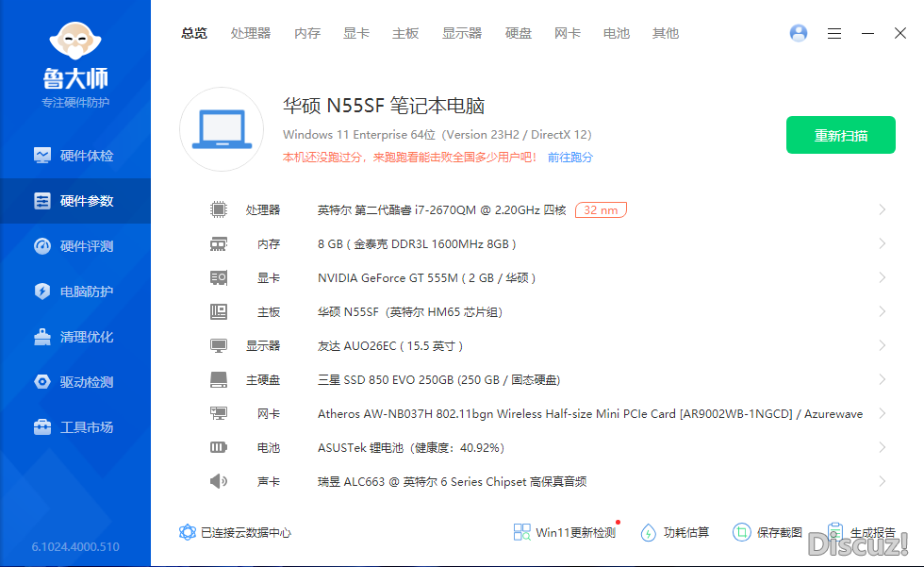The height and width of the screenshot is (567, 924).
Task: Click the 主板 motherboard icon
Action: coord(219,311)
